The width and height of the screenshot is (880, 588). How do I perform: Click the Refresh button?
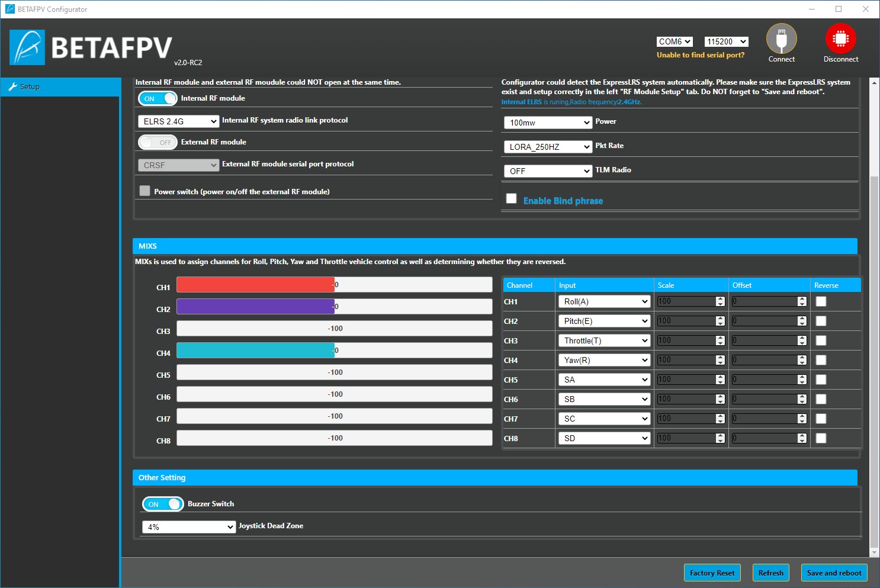[770, 573]
